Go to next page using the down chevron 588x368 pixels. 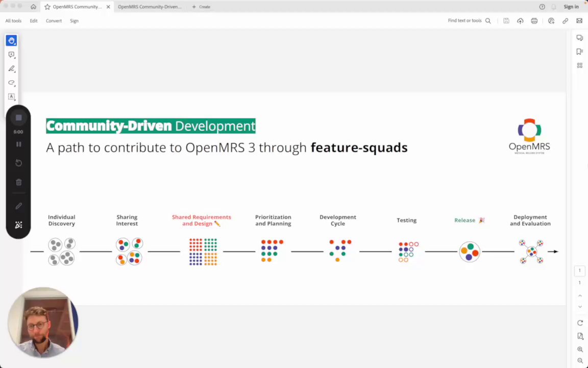tap(580, 307)
